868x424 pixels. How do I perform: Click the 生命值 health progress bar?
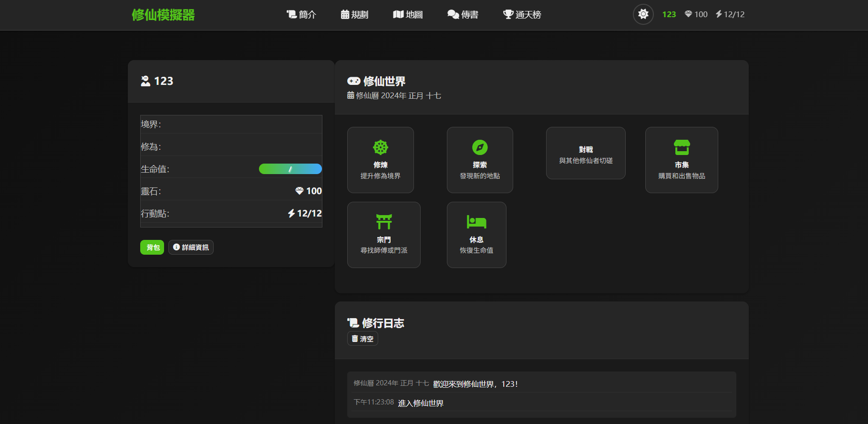pos(290,169)
